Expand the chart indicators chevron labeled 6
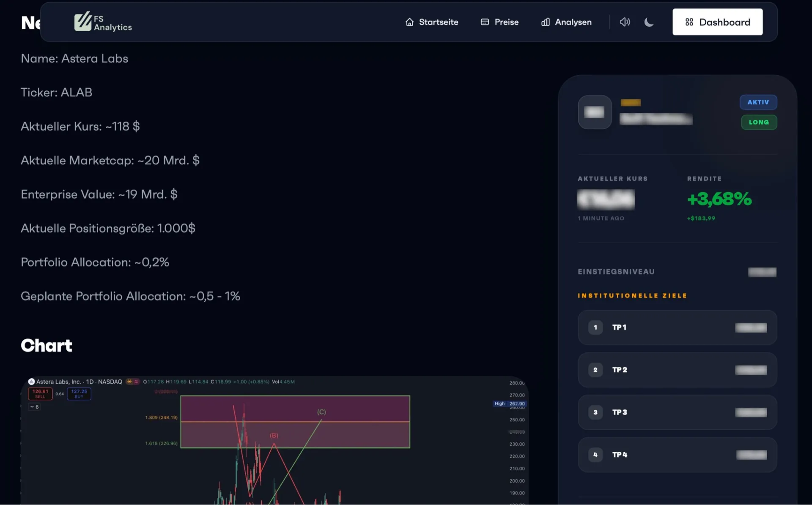This screenshot has width=812, height=505. (34, 407)
